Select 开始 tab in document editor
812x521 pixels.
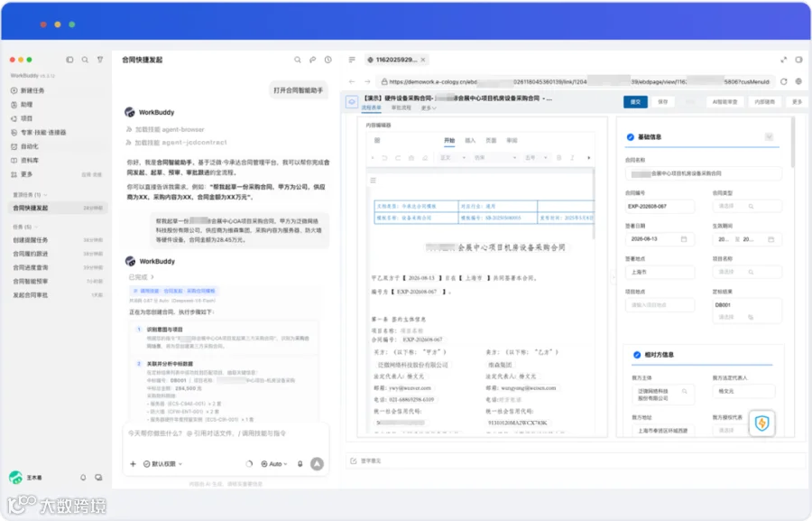pos(449,141)
